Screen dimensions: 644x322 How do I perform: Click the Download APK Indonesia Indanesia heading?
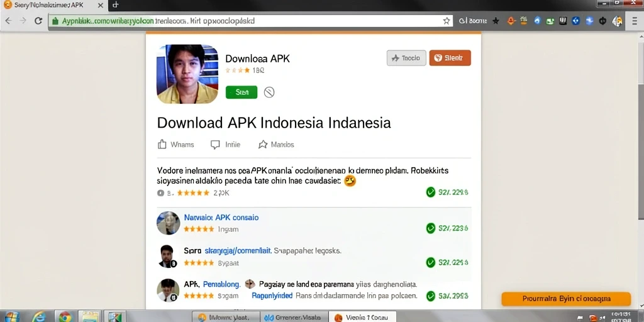click(274, 123)
